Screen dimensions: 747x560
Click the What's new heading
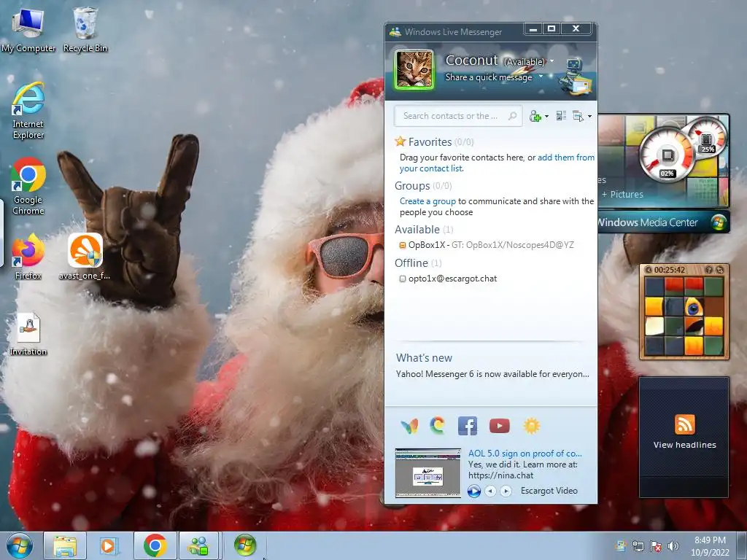click(424, 357)
